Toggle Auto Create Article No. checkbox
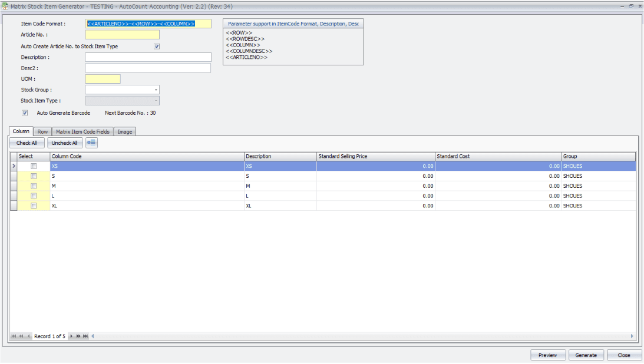This screenshot has height=364, width=644. click(157, 47)
